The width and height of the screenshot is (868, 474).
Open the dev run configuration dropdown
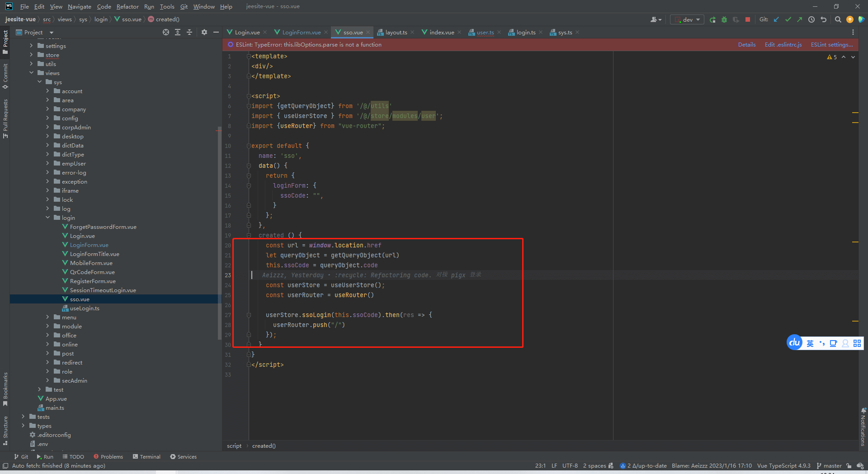point(687,19)
